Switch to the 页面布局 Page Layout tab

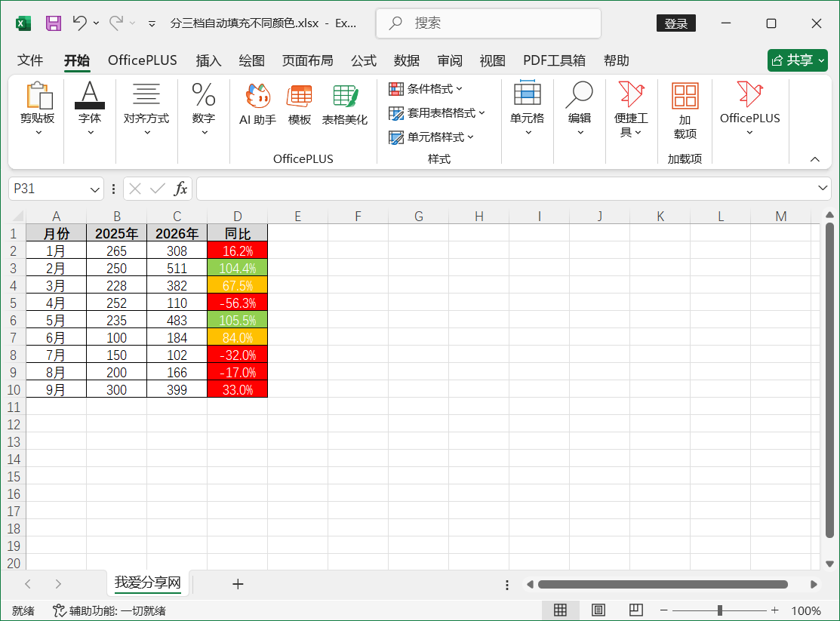click(x=307, y=60)
